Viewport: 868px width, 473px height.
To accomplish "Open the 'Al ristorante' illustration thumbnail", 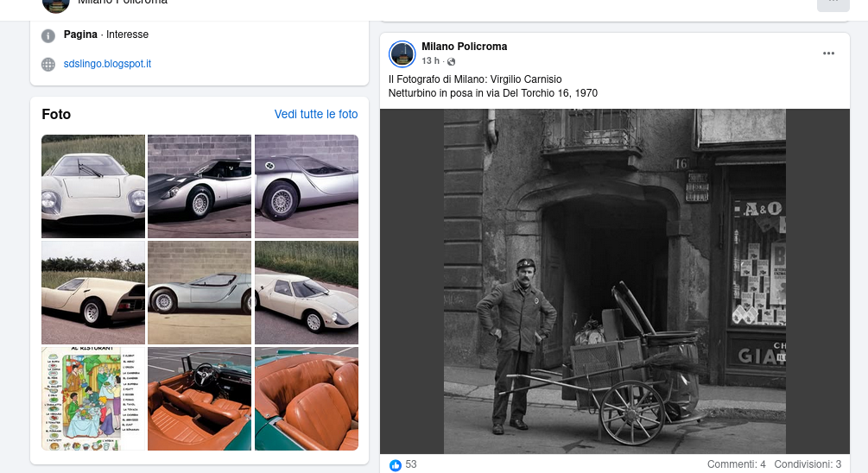I will point(93,398).
